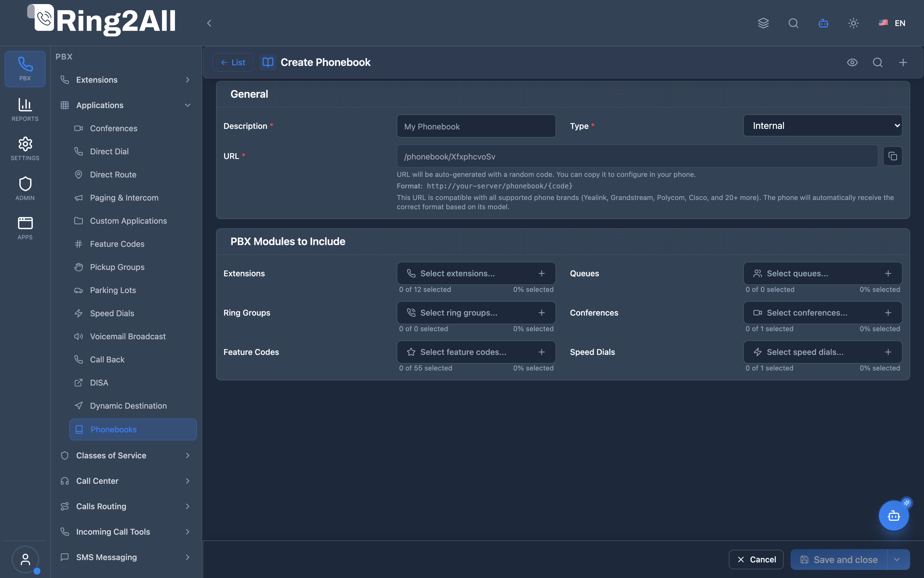Expand the Call Center group
The image size is (924, 578).
coord(126,481)
